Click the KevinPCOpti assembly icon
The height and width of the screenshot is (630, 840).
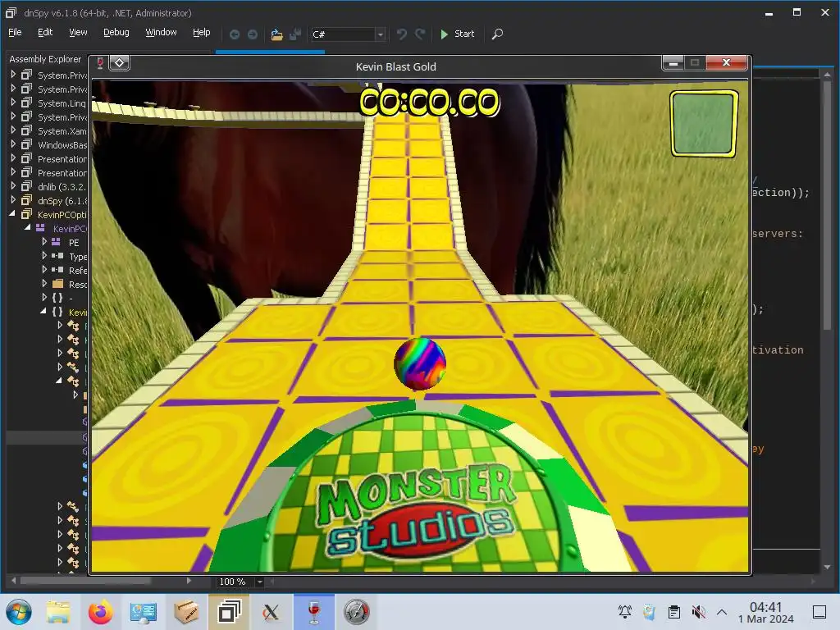click(x=26, y=214)
